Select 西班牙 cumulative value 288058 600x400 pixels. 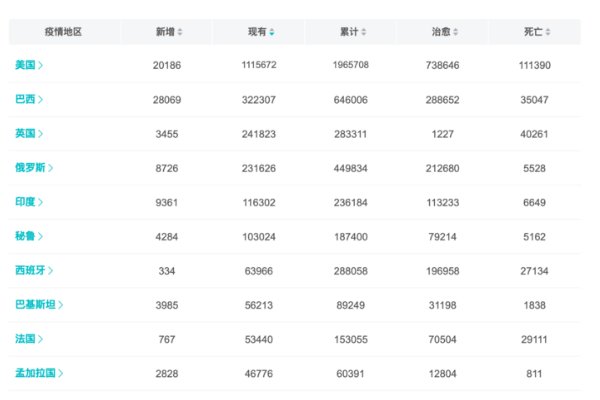coord(351,271)
